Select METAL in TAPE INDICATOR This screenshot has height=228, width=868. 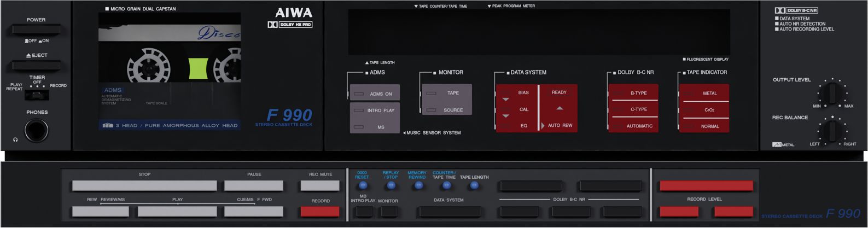(704, 93)
